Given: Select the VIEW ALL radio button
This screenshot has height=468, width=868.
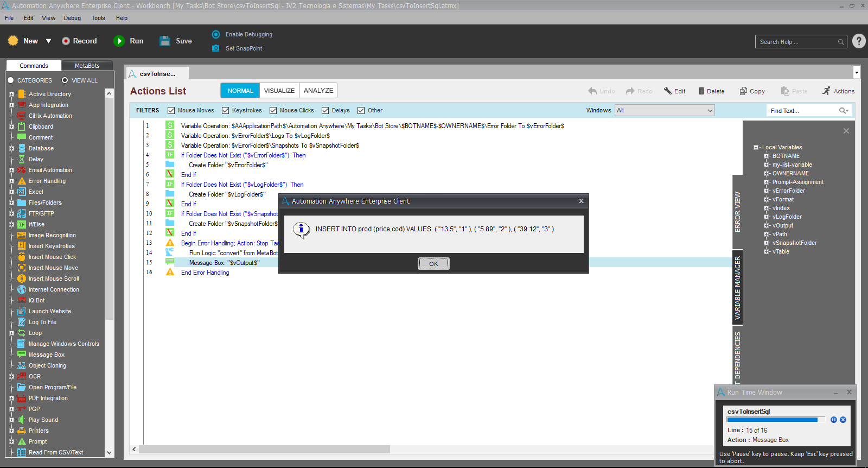Looking at the screenshot, I should click(65, 80).
